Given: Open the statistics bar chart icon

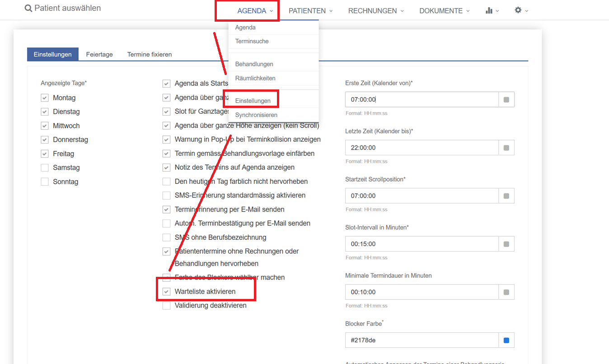Looking at the screenshot, I should (489, 10).
